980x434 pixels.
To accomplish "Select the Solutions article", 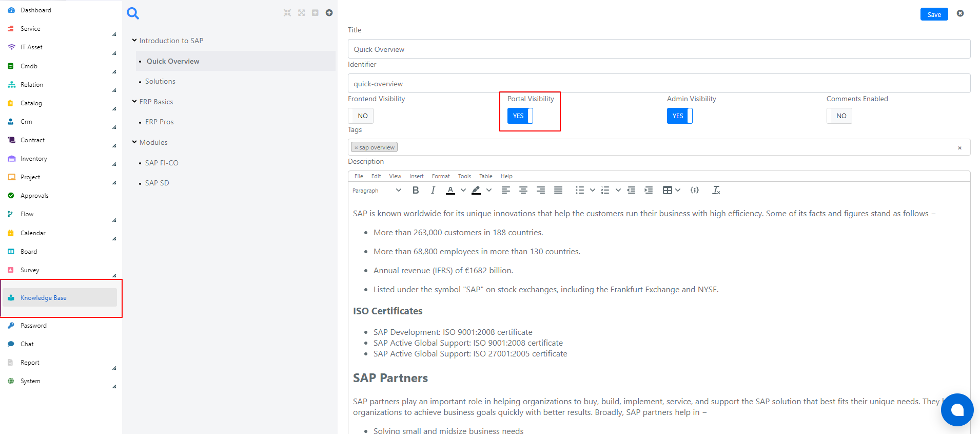I will click(x=160, y=81).
